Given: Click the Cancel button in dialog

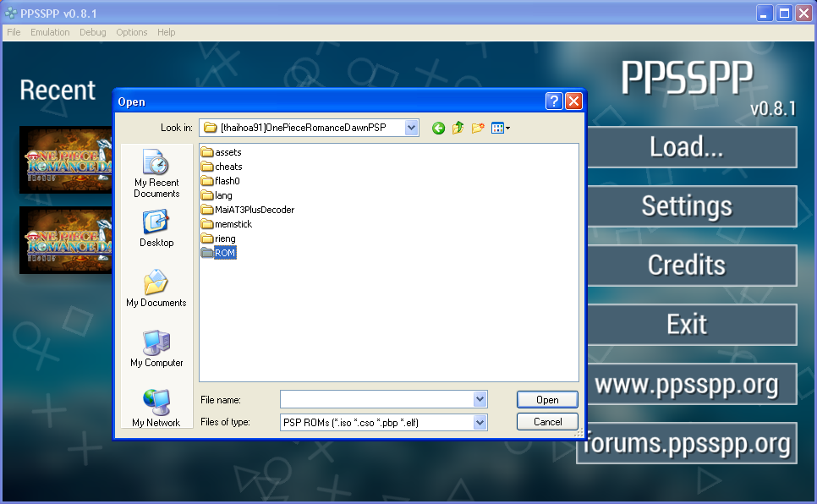Looking at the screenshot, I should (547, 422).
